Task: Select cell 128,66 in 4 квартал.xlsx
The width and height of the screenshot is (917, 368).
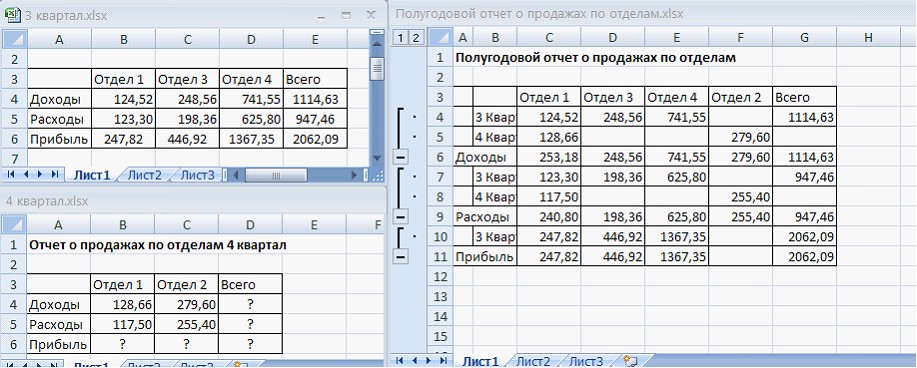Action: pos(123,304)
